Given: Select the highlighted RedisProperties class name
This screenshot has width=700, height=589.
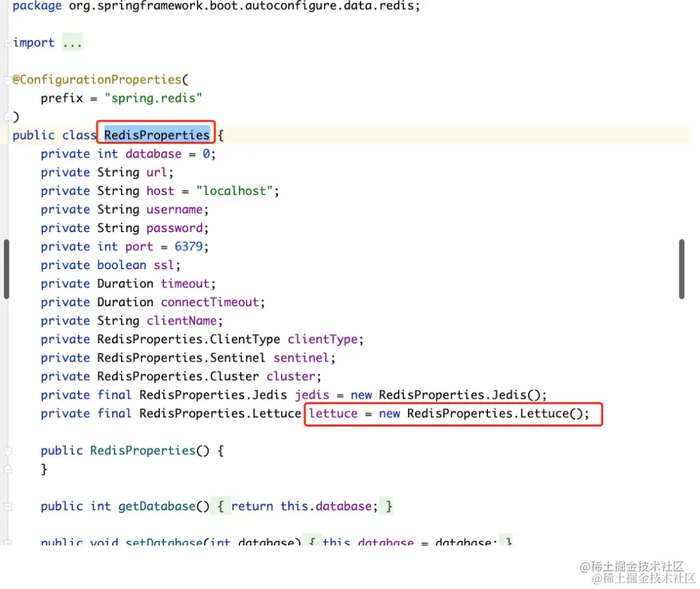Looking at the screenshot, I should pyautogui.click(x=155, y=135).
